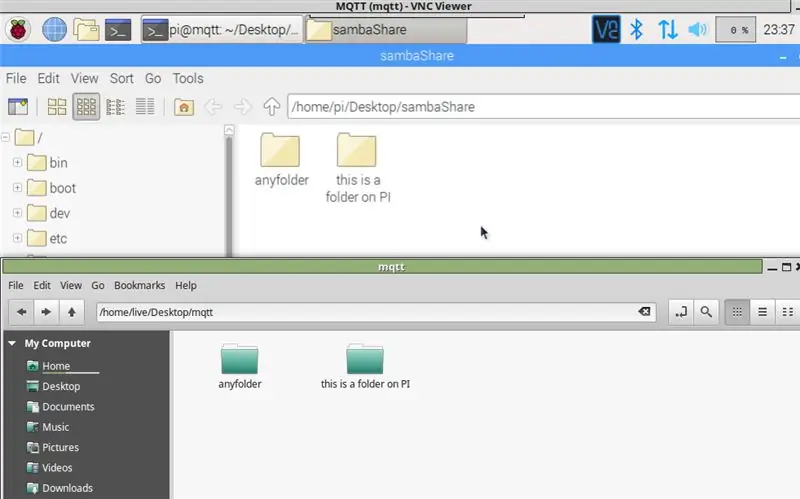The width and height of the screenshot is (800, 499).
Task: Collapse the My Computer sidebar section
Action: (x=12, y=343)
